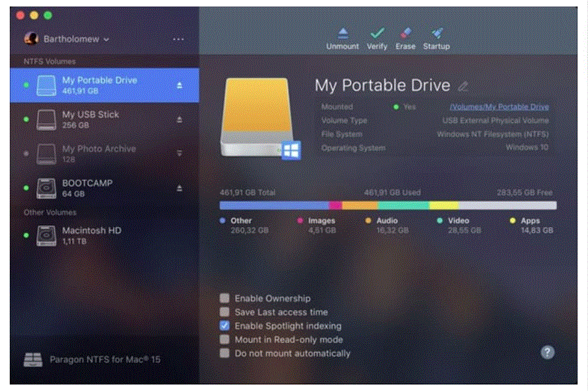This screenshot has width=588, height=391.
Task: Click the NTFS Volumes section header
Action: coord(49,61)
